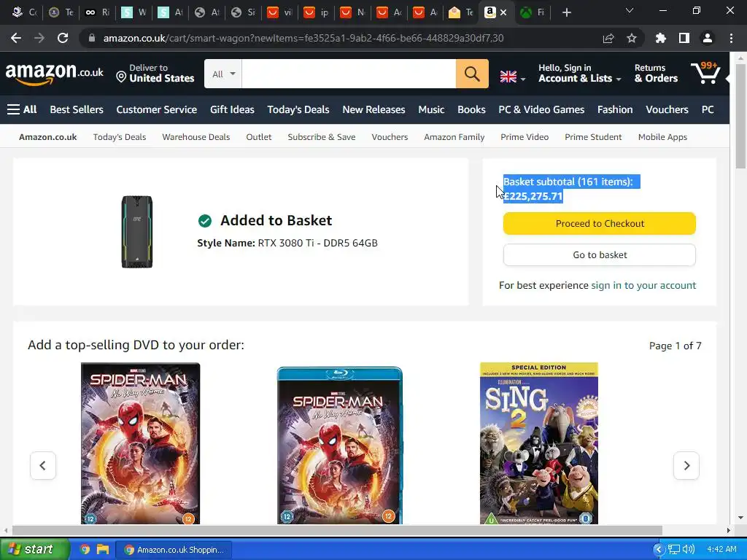Open Returns & Orders link
The width and height of the screenshot is (747, 560).
pos(656,74)
